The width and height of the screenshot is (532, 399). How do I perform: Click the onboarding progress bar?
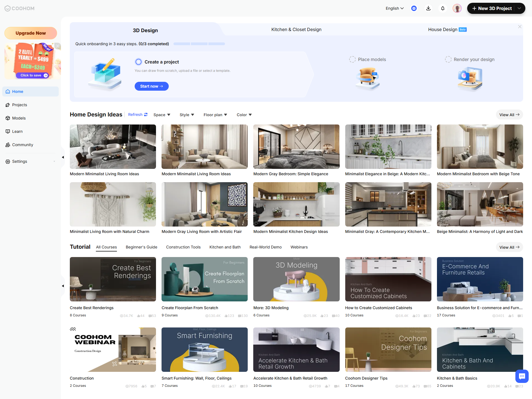point(199,44)
